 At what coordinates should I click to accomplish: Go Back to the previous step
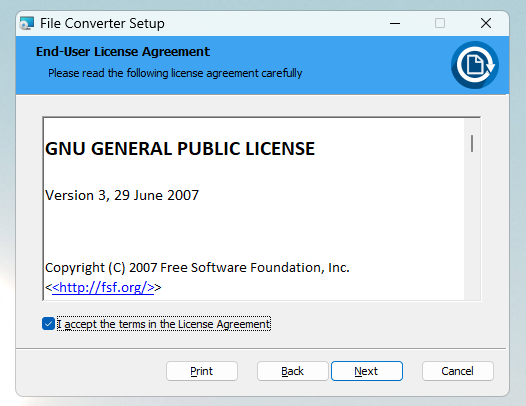[x=293, y=371]
